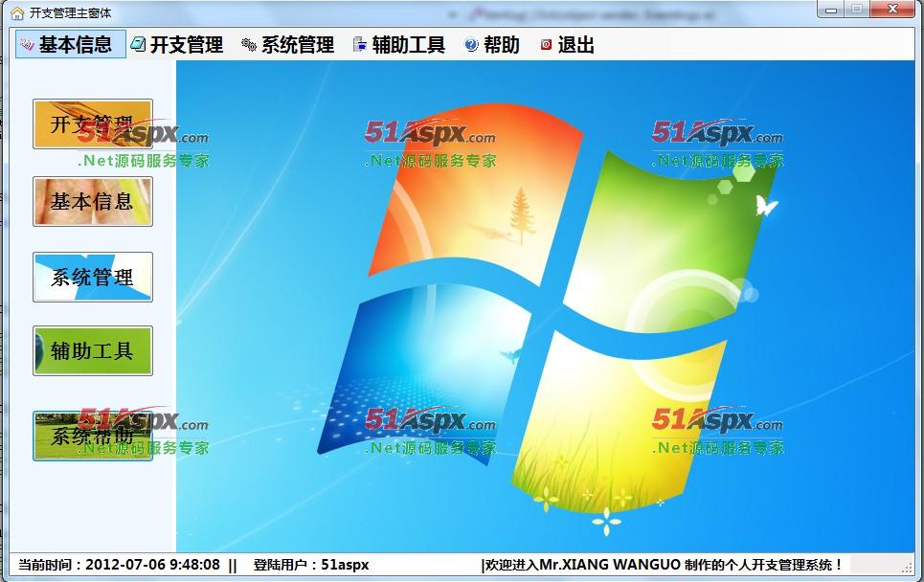Click the document icon beside 辅助工具 menu

pyautogui.click(x=359, y=44)
